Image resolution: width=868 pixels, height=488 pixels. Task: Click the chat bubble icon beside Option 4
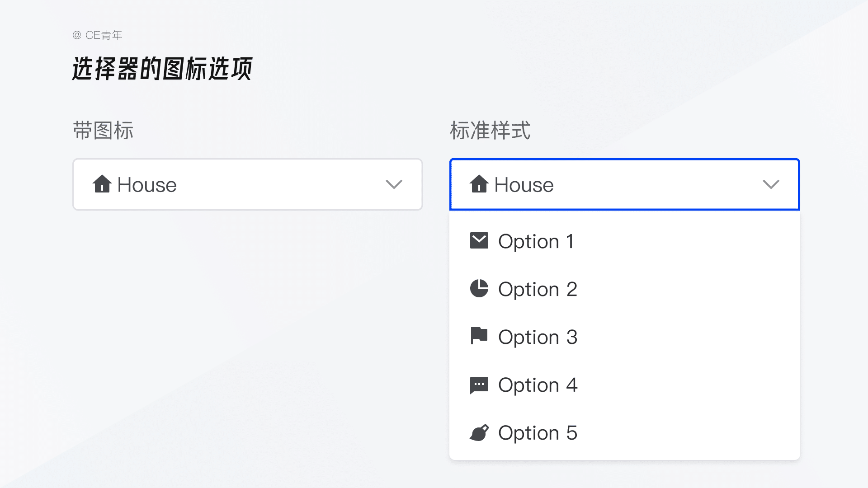[479, 385]
